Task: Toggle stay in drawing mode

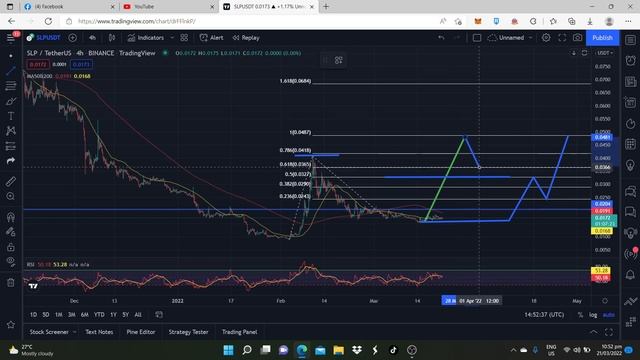Action: [x=11, y=232]
